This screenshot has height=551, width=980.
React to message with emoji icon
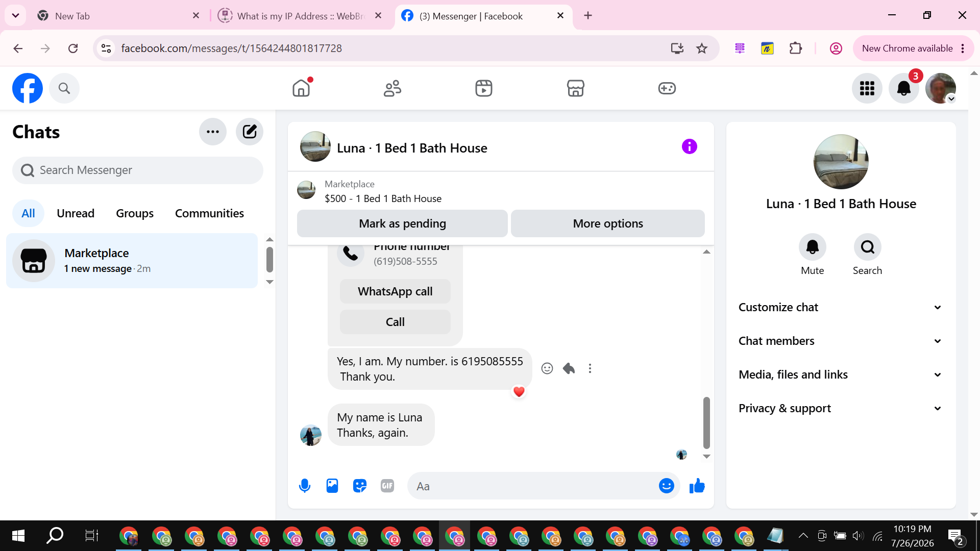[547, 368]
